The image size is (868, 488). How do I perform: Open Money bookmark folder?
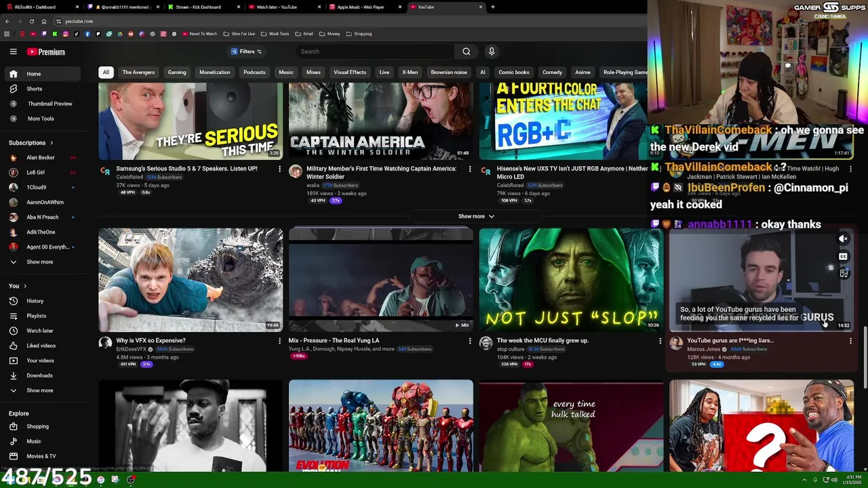coord(330,34)
